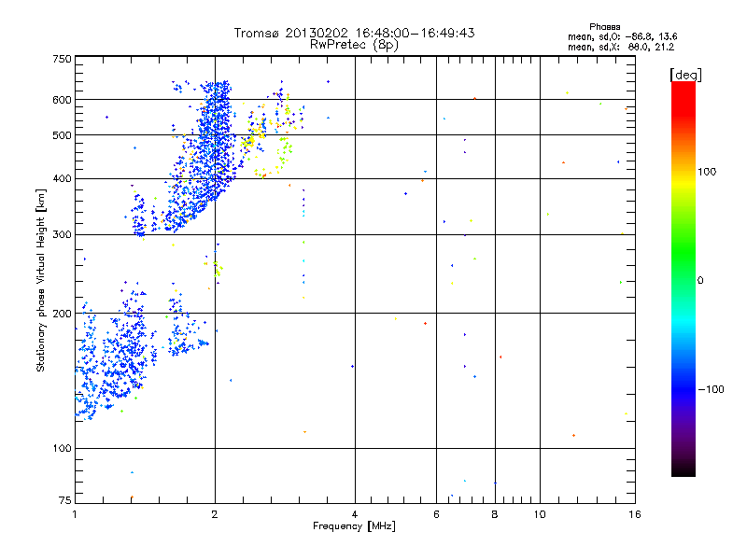Click the x-axis tick label '8'
The height and width of the screenshot is (560, 747).
click(x=495, y=514)
